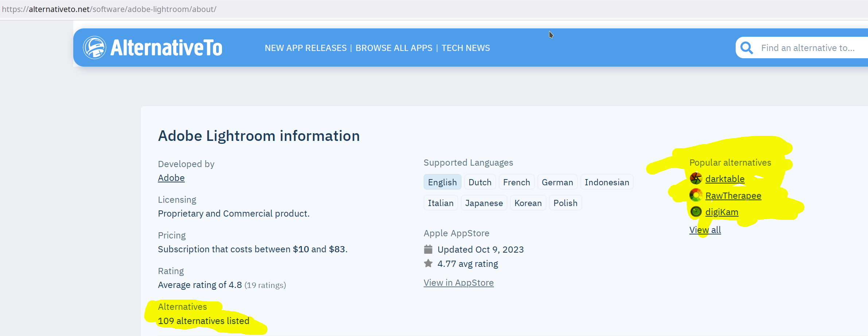
Task: Open the RawTherapee alternative link
Action: [733, 196]
